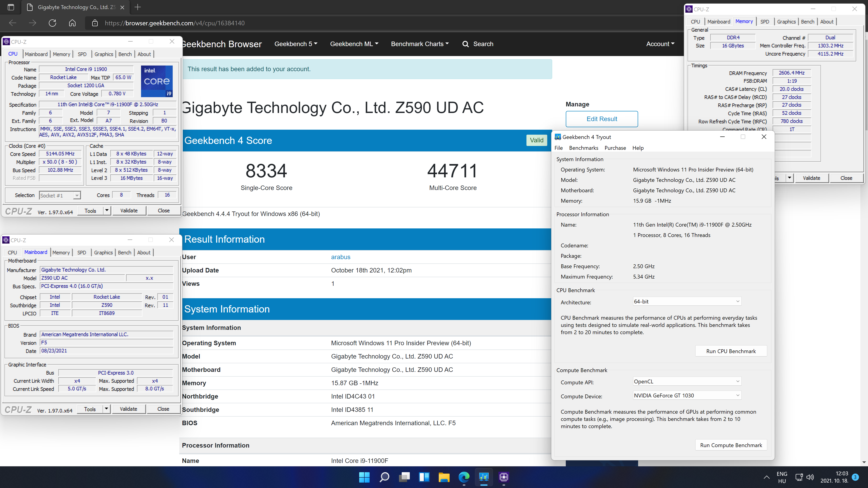This screenshot has width=868, height=488.
Task: Expand the Geekbench 5 menu
Action: [295, 44]
